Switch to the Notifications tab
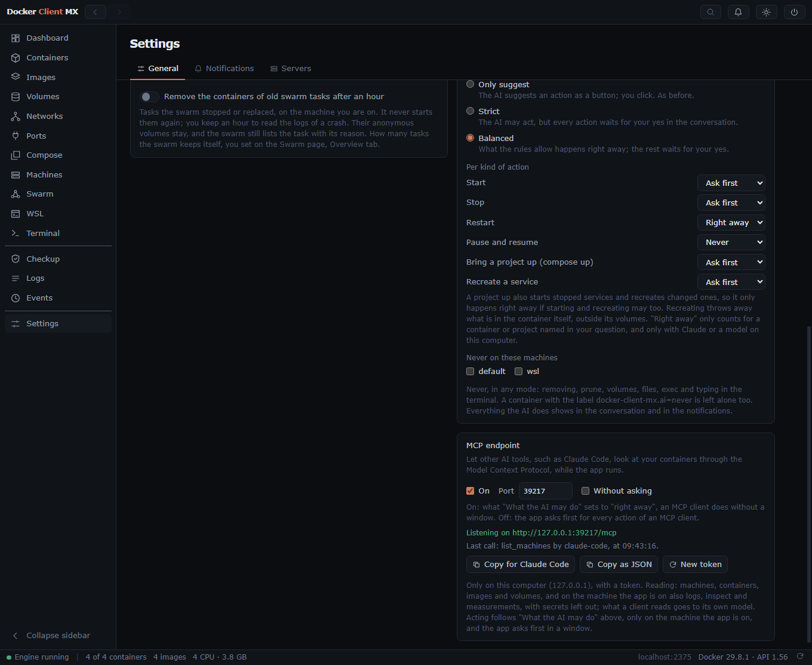Screen dimensions: 812x665 224,69
